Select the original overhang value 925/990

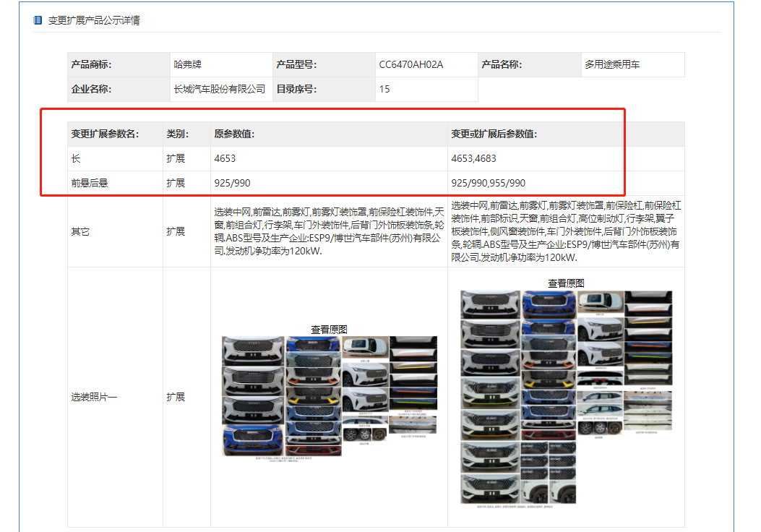(233, 183)
